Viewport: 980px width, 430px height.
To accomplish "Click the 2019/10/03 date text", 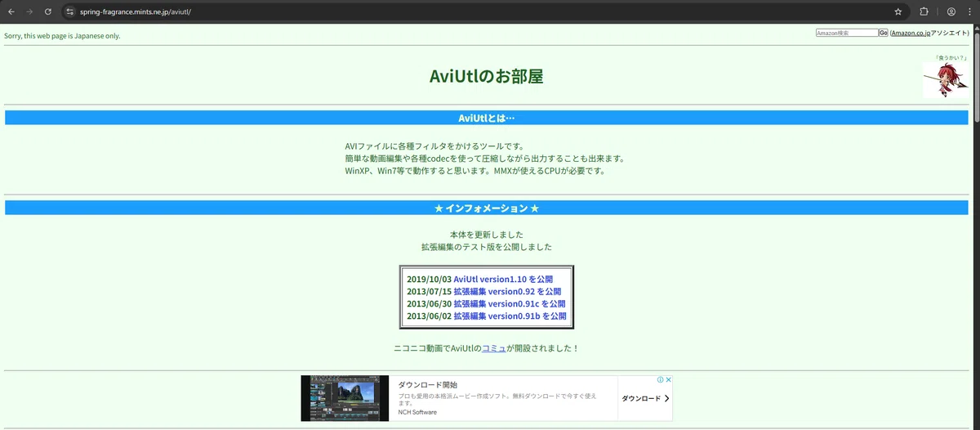I will point(429,280).
